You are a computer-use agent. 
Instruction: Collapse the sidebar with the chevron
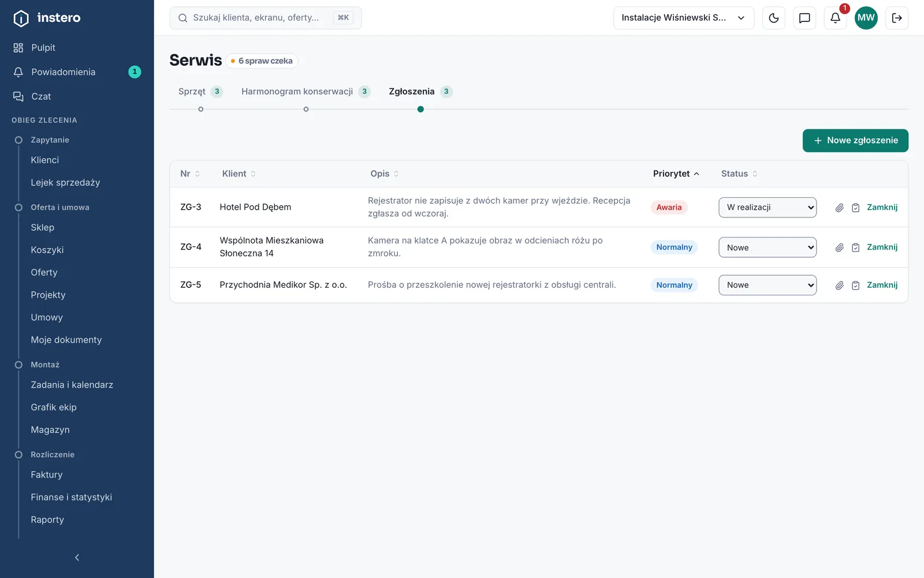(77, 557)
